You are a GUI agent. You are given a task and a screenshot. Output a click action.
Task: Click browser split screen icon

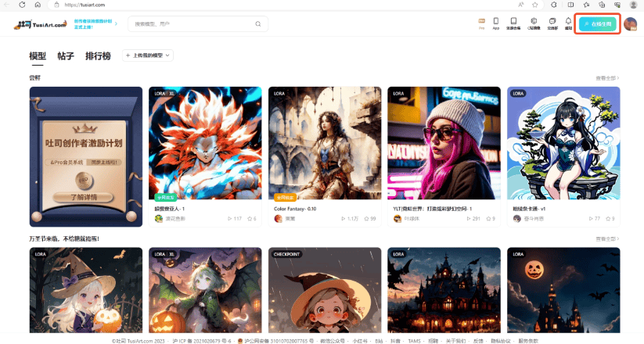(x=570, y=5)
